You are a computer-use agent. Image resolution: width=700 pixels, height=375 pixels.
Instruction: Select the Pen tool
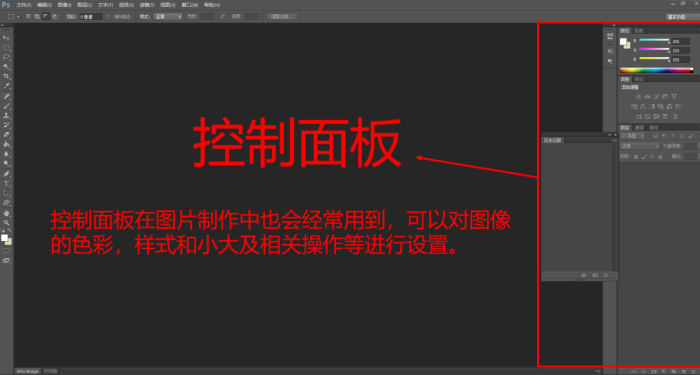[6, 174]
